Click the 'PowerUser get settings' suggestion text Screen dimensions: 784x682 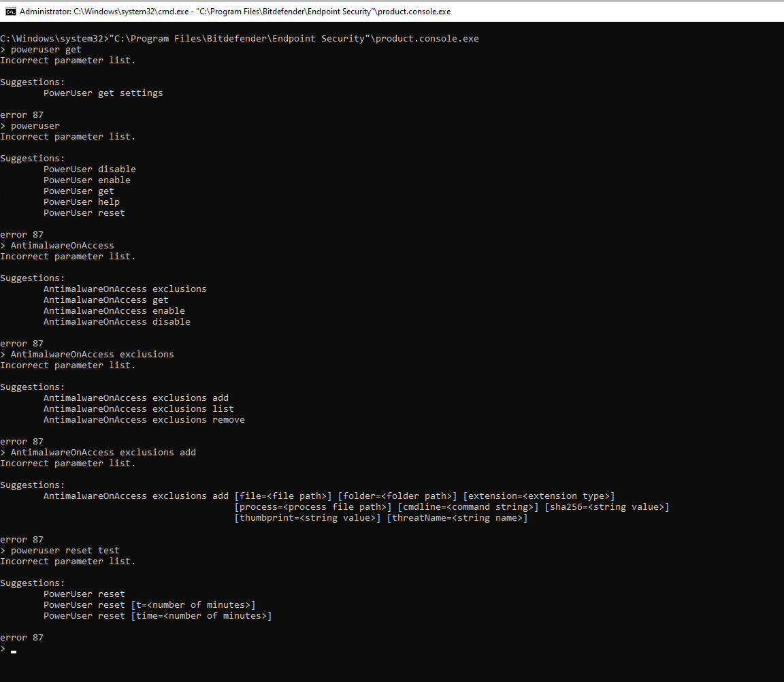[103, 93]
